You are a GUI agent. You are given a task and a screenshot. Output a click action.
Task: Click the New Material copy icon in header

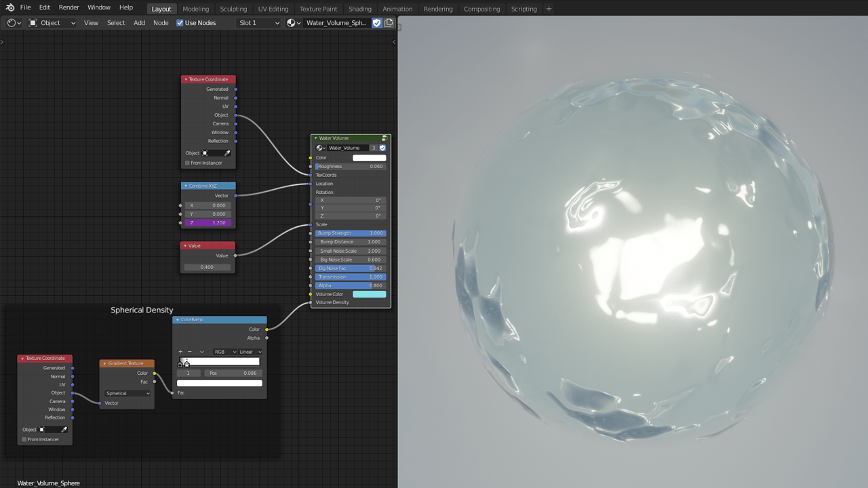pyautogui.click(x=390, y=22)
